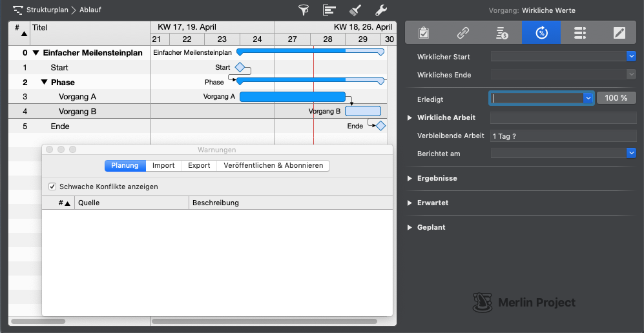Open the 'Wirklicher Start' date dropdown
Image resolution: width=644 pixels, height=333 pixels.
(631, 57)
